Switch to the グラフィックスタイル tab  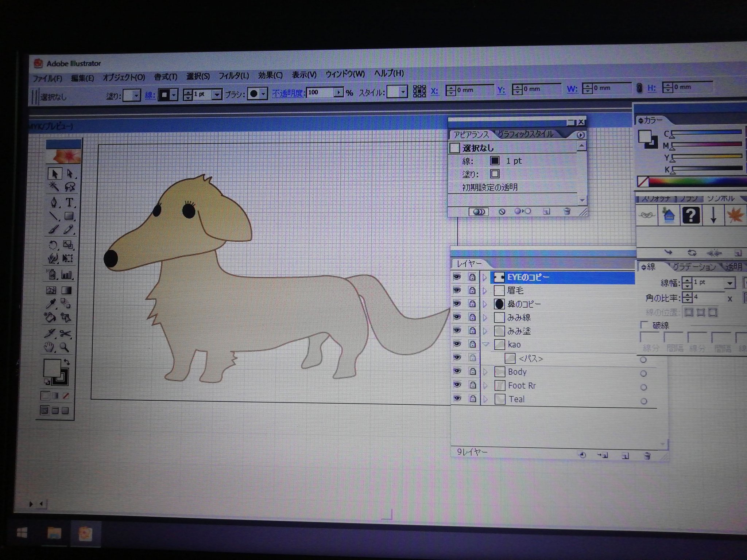pyautogui.click(x=525, y=134)
